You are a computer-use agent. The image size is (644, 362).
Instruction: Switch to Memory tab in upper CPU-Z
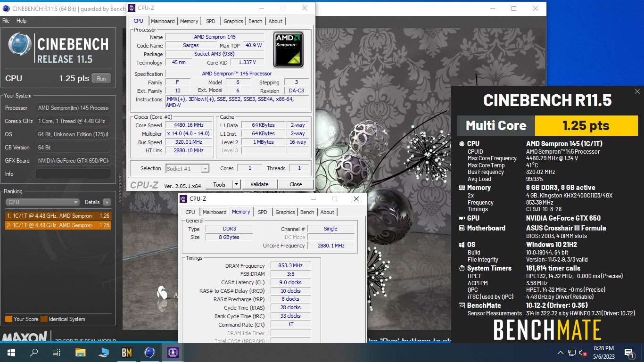pyautogui.click(x=189, y=21)
